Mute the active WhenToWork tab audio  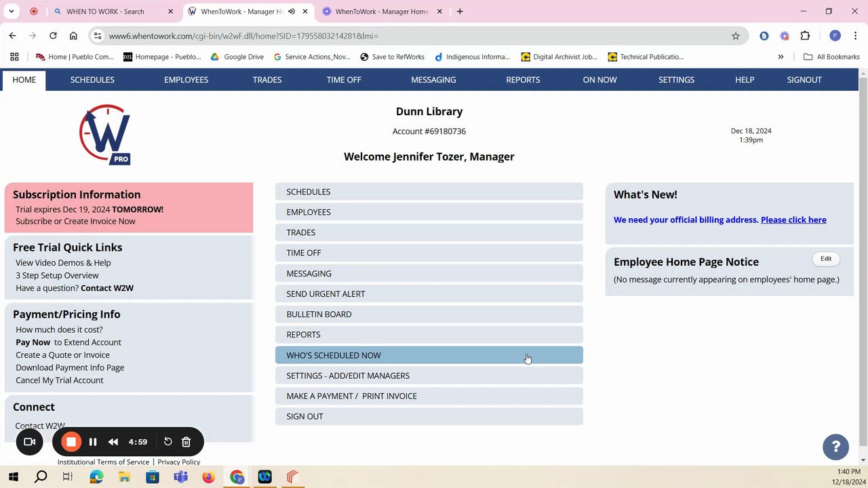coord(292,12)
